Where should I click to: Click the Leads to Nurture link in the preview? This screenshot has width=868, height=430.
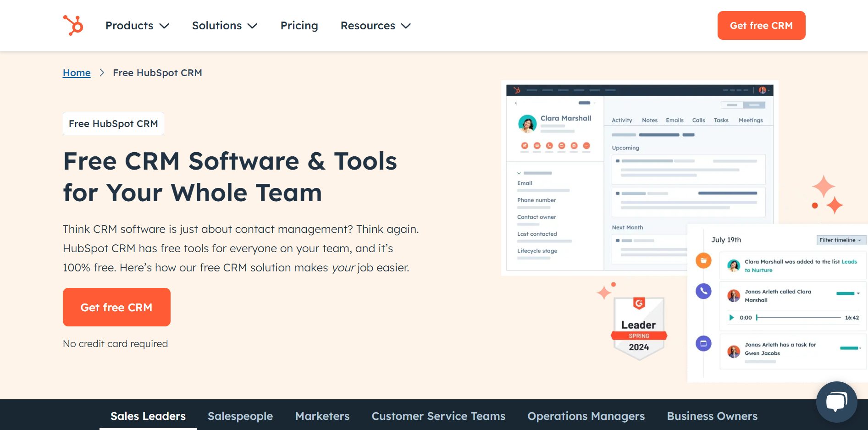tap(801, 266)
